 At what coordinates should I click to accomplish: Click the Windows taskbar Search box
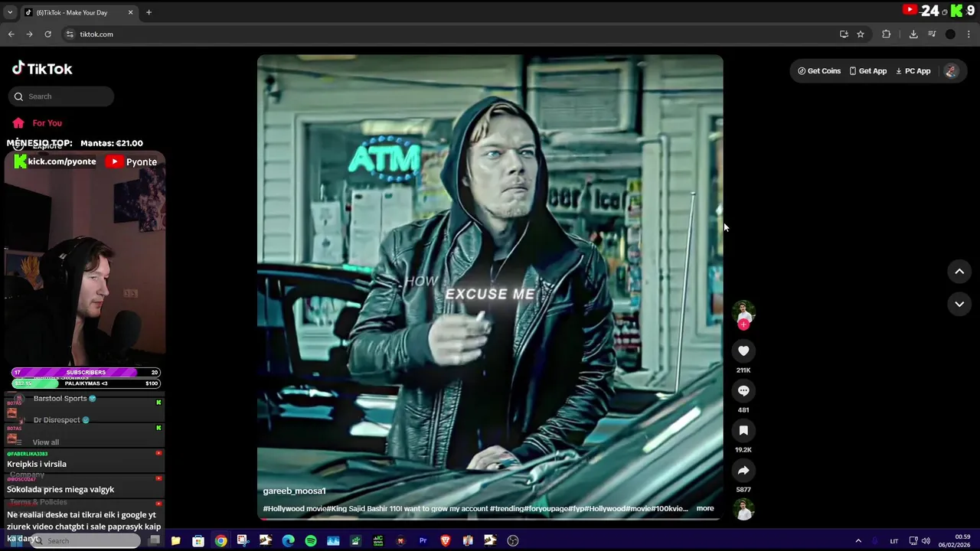pos(85,541)
